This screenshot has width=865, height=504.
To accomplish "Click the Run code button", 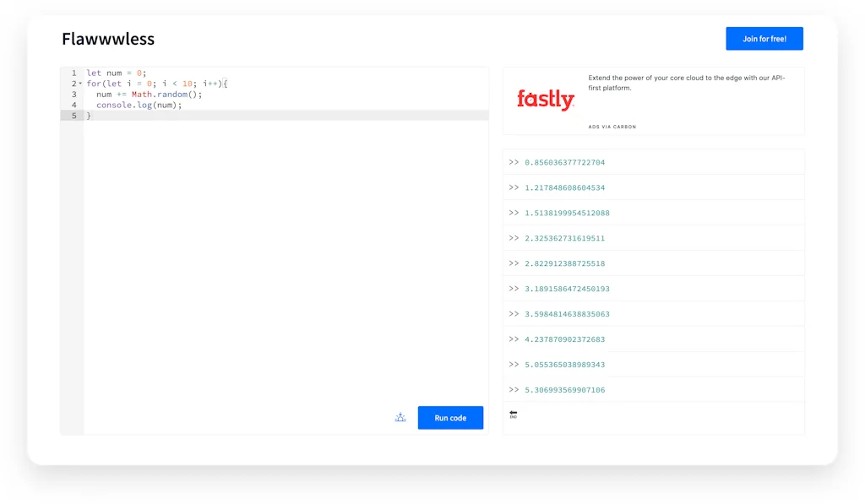I will pyautogui.click(x=450, y=418).
